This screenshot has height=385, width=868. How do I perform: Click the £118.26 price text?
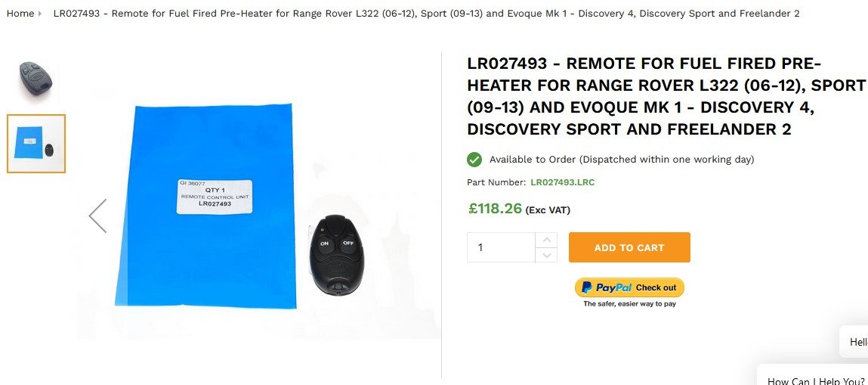pyautogui.click(x=495, y=208)
